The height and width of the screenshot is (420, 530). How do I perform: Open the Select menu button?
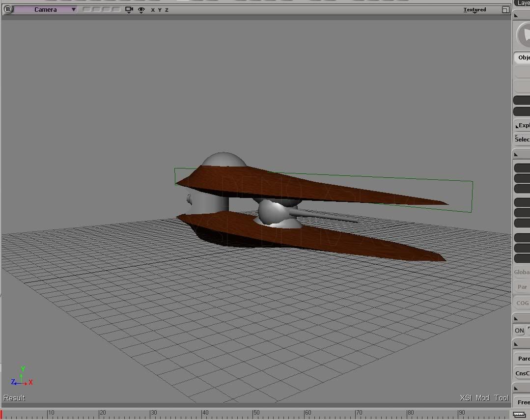click(x=522, y=139)
